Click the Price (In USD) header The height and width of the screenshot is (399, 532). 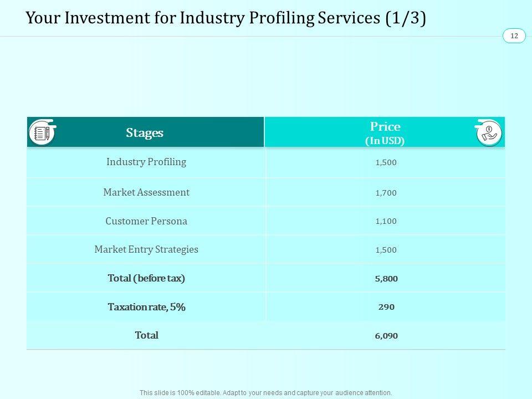point(385,133)
